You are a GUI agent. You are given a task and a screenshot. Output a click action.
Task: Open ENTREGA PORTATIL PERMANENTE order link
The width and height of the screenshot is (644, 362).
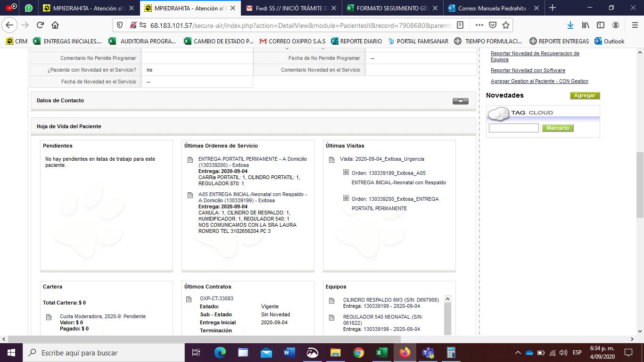(253, 162)
